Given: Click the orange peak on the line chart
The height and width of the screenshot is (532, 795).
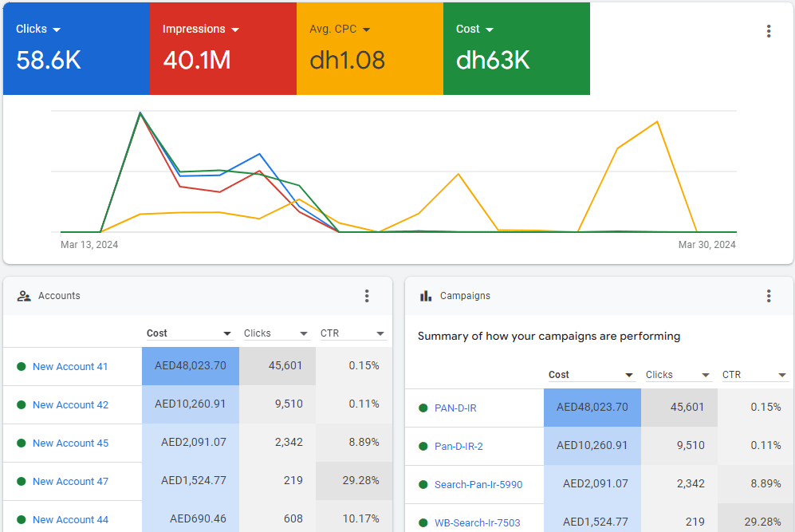Looking at the screenshot, I should coord(657,122).
